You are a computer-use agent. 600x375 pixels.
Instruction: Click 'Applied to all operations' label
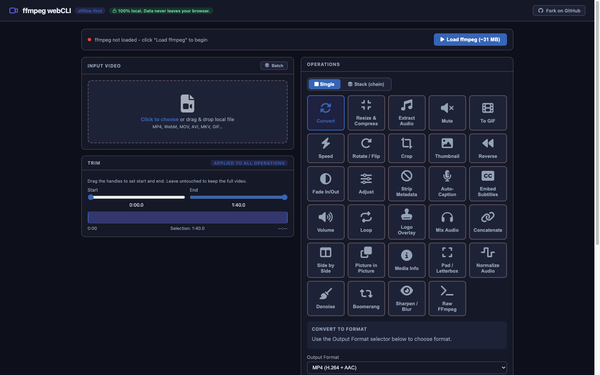(x=249, y=163)
